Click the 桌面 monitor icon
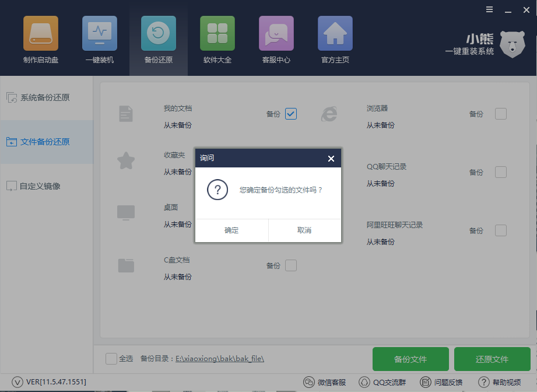537x392 pixels. tap(126, 213)
